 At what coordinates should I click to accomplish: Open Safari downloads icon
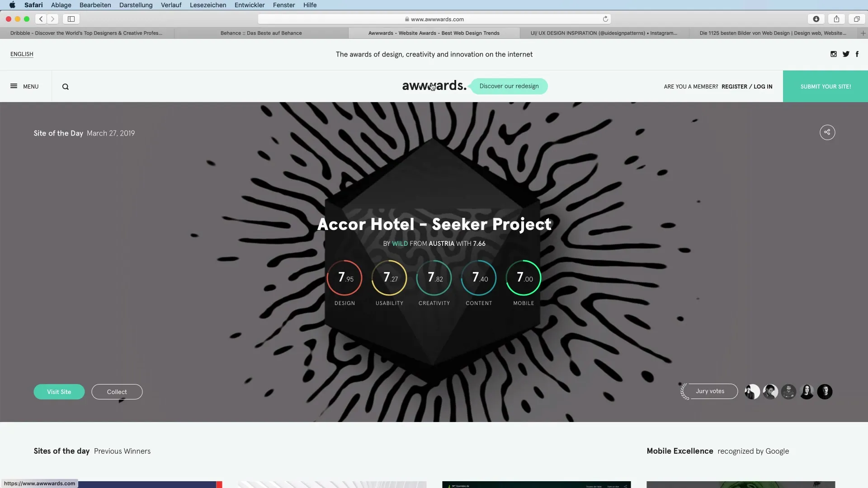816,19
